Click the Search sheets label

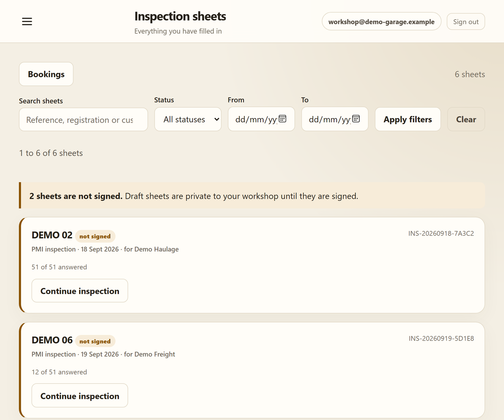click(x=41, y=101)
